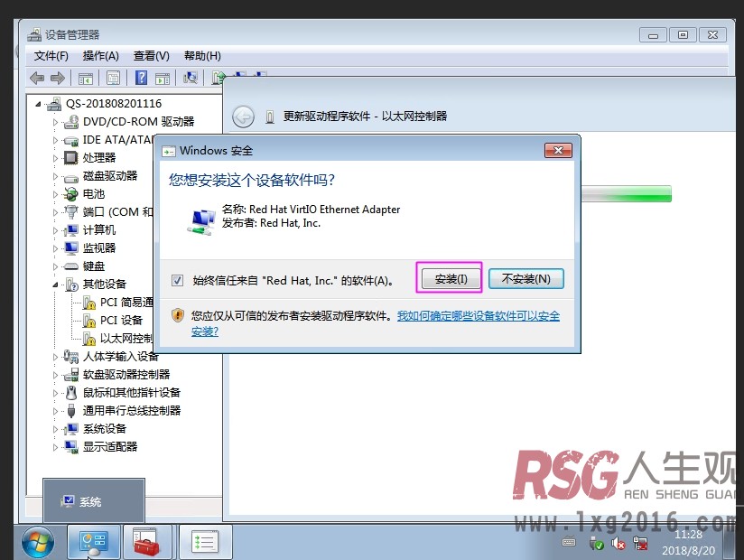Maximize the 设备管理器 window
The width and height of the screenshot is (744, 560).
pos(683,34)
